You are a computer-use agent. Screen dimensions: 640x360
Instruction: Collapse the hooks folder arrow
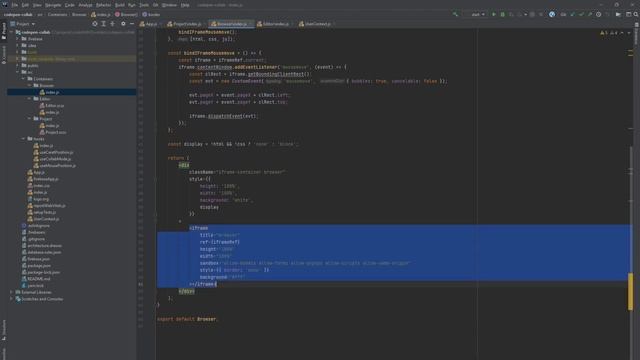[x=23, y=139]
